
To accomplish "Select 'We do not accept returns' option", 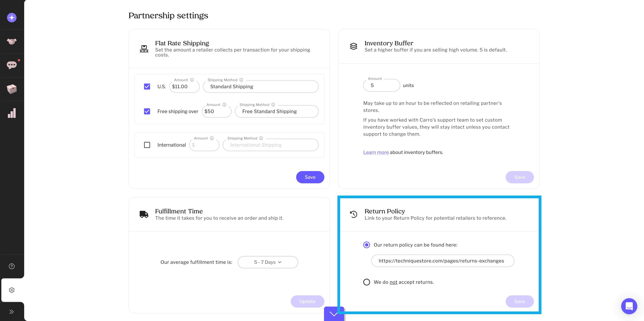I will tap(366, 282).
